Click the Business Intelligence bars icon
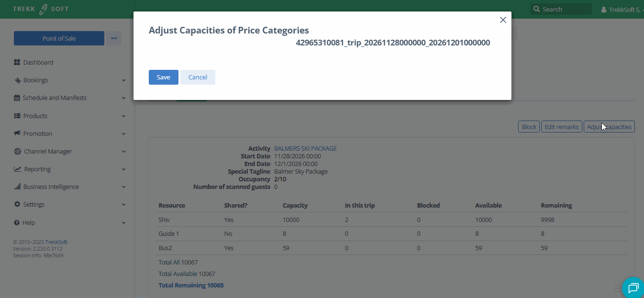This screenshot has height=298, width=644. pyautogui.click(x=18, y=187)
